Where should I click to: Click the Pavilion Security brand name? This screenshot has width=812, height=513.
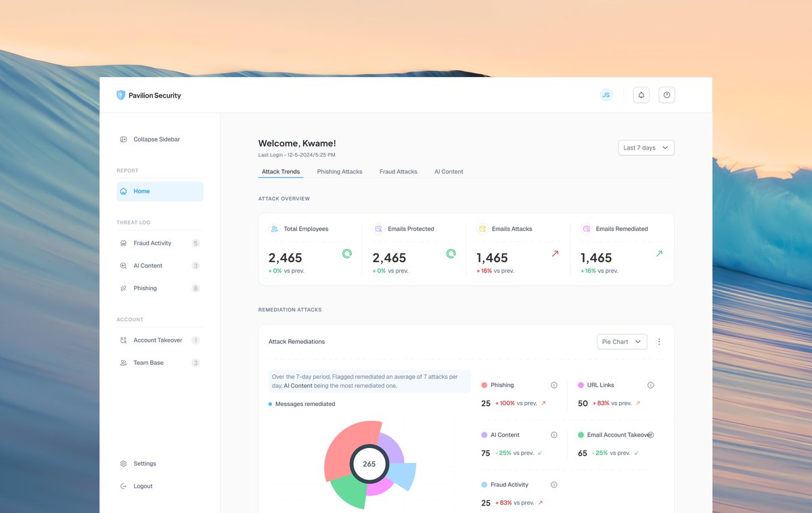155,95
